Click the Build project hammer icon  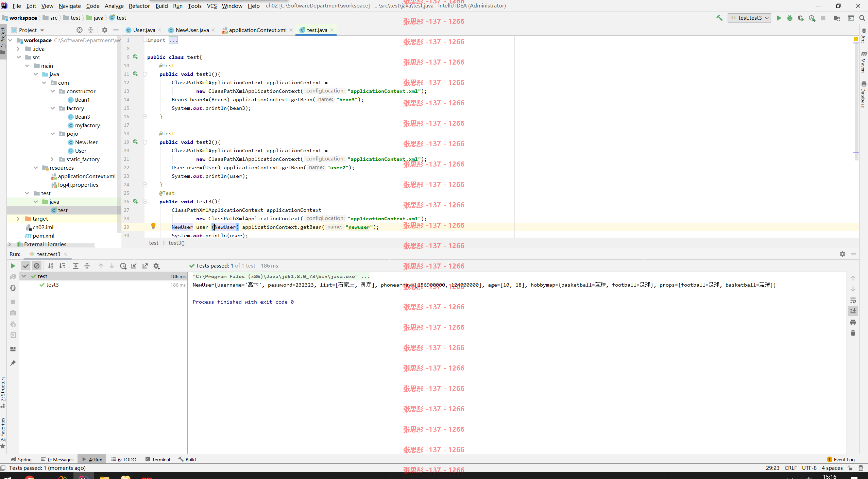[719, 18]
